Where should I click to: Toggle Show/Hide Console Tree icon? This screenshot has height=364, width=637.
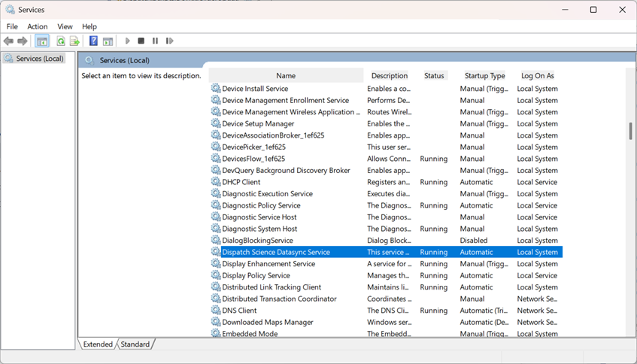[x=42, y=41]
